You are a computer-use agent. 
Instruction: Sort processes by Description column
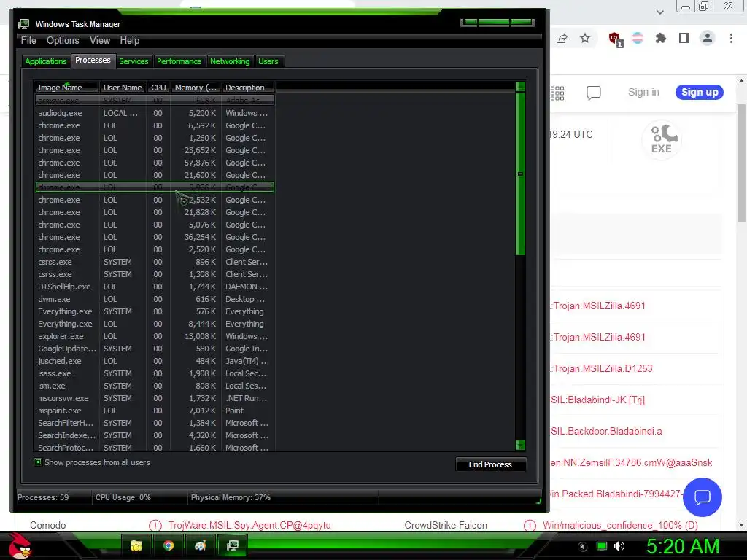click(x=248, y=87)
